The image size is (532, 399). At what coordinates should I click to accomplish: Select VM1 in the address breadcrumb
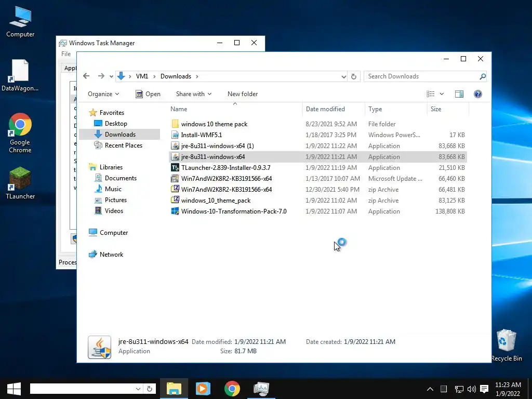[x=142, y=76]
